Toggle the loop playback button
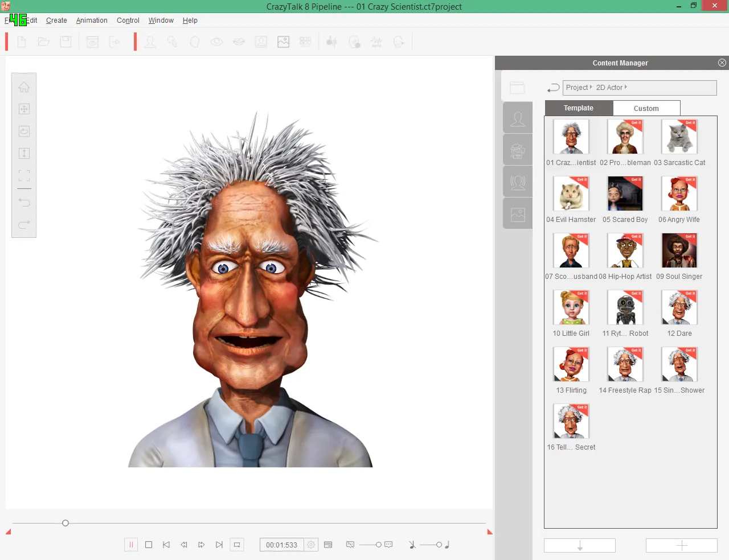729x560 pixels. 237,545
